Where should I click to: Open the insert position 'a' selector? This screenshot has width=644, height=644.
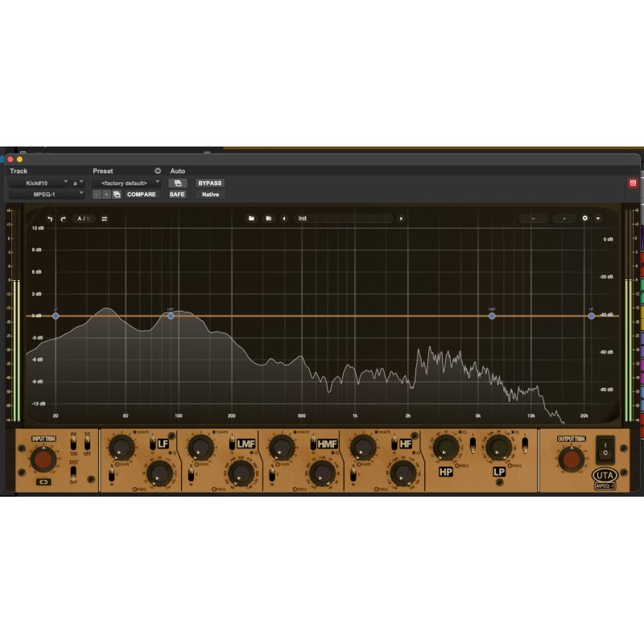pos(77,183)
